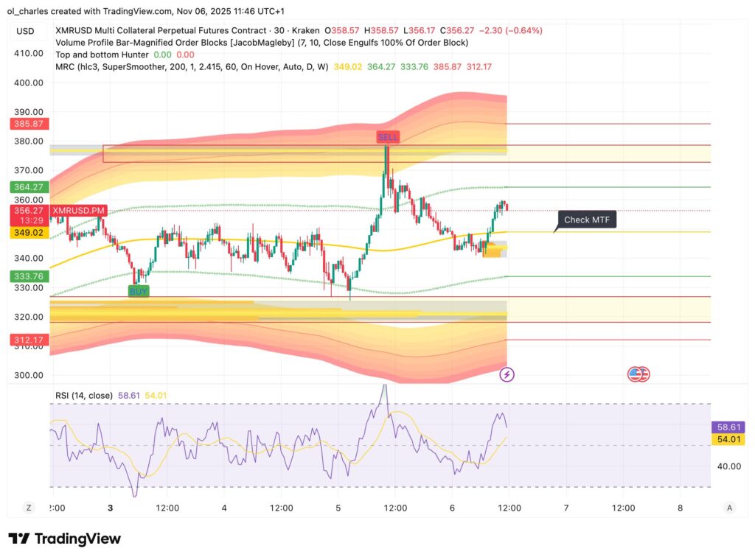
Task: Click the yellow 349.02 price level label
Action: coord(29,232)
